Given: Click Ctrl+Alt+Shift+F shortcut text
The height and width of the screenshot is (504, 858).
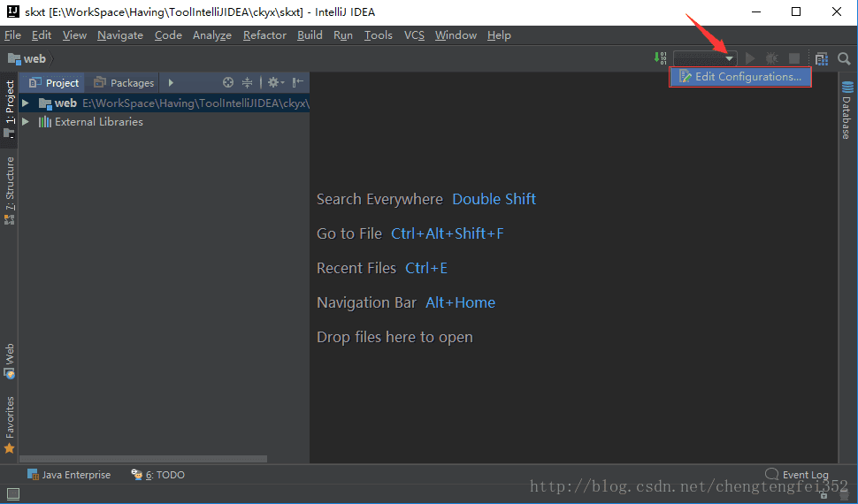Looking at the screenshot, I should pos(447,233).
